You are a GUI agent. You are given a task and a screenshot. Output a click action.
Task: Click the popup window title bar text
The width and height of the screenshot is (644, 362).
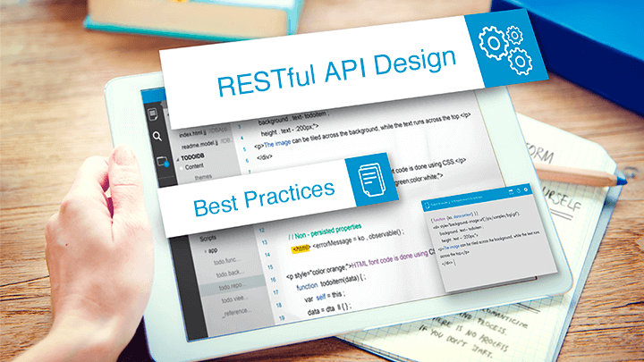[x=456, y=200]
